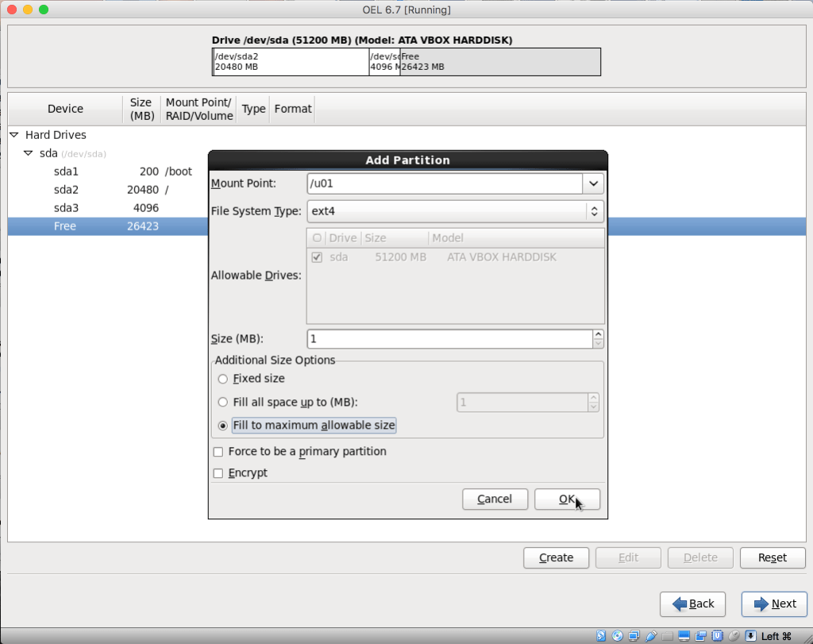
Task: Click the yellow minimize window button
Action: pyautogui.click(x=28, y=10)
